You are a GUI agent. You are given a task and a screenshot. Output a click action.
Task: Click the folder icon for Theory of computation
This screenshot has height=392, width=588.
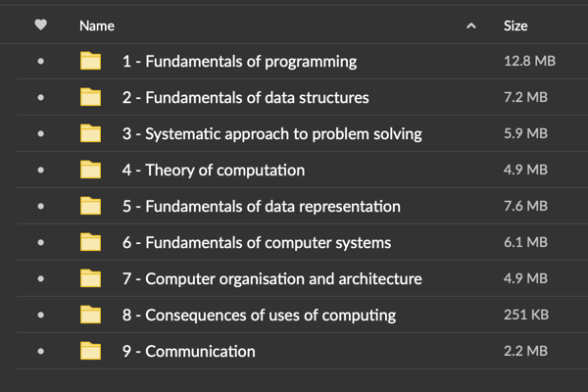pyautogui.click(x=91, y=171)
